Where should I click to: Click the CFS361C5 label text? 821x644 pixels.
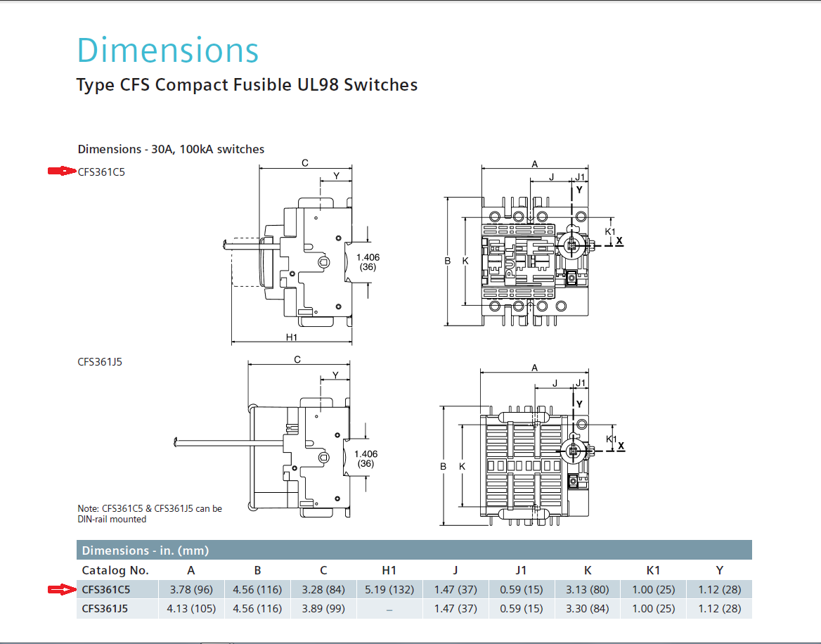pyautogui.click(x=101, y=171)
